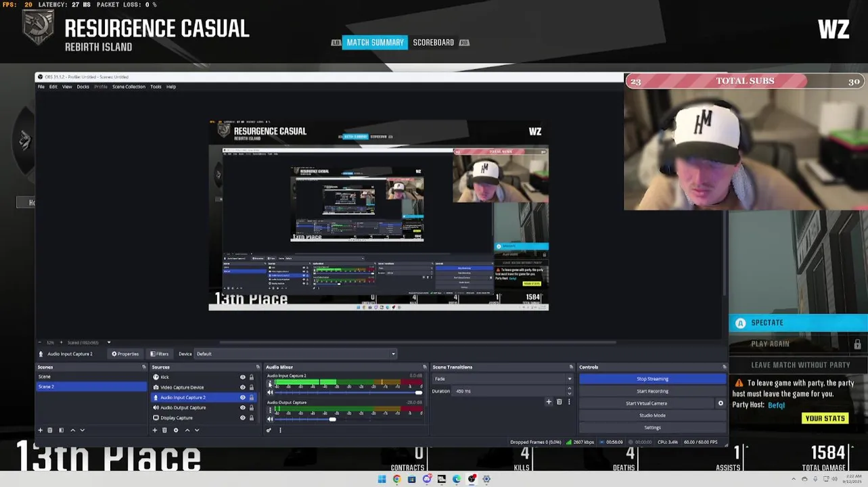This screenshot has width=868, height=487.
Task: Click Start Virtual Camera button
Action: tap(646, 403)
